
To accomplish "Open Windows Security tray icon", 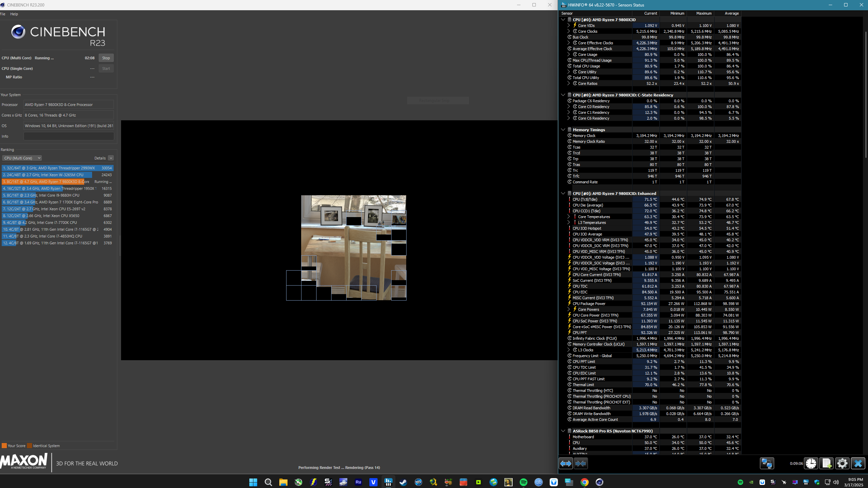I will [816, 482].
